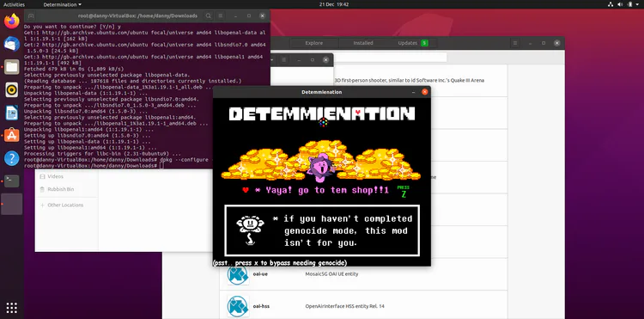This screenshot has height=319, width=644.
Task: Select the oai-ue package name
Action: (x=260, y=274)
